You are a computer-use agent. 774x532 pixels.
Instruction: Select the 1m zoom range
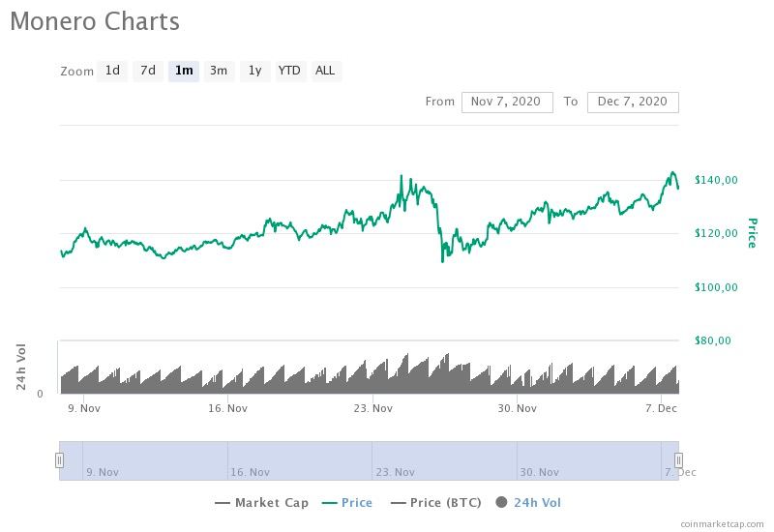click(183, 71)
